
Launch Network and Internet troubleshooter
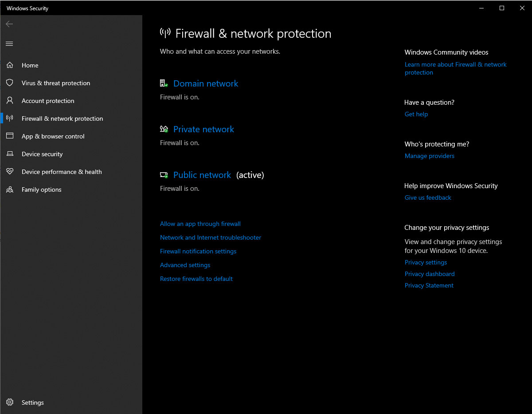[210, 238]
